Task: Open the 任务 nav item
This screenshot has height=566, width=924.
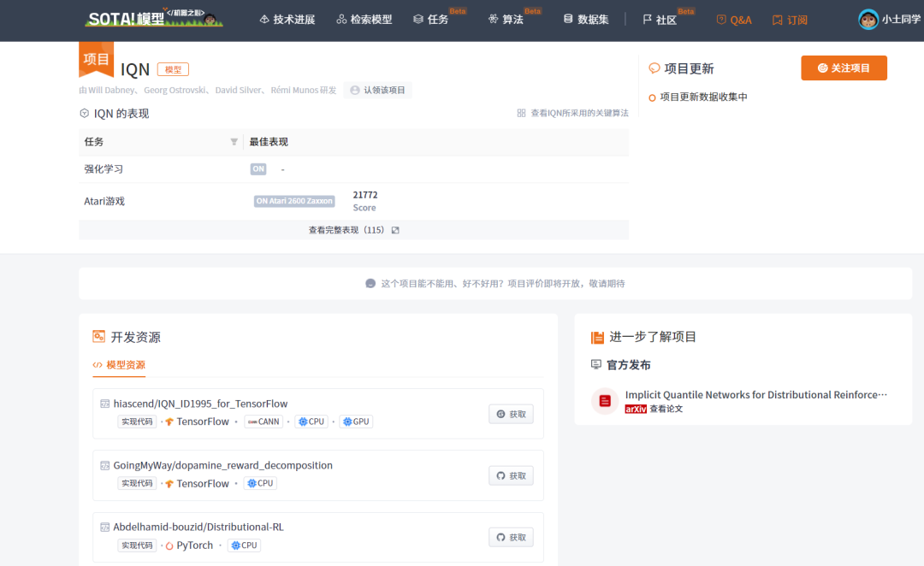Action: [x=430, y=20]
